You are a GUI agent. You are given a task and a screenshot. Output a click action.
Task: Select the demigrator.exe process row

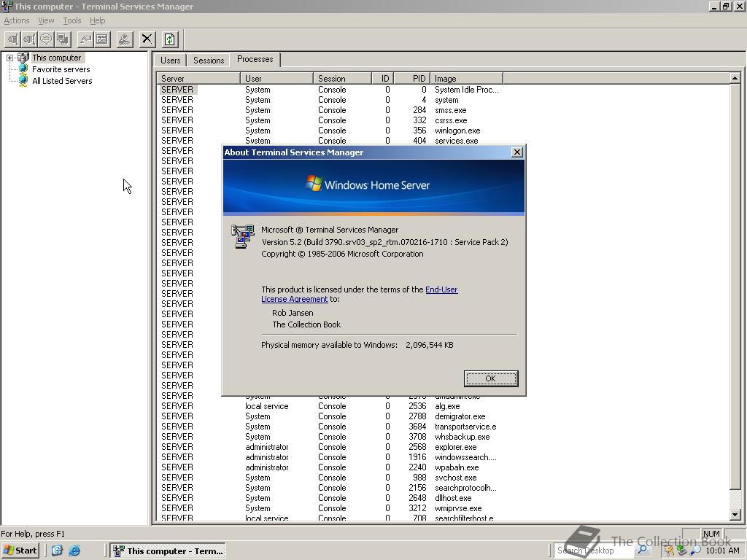[330, 416]
